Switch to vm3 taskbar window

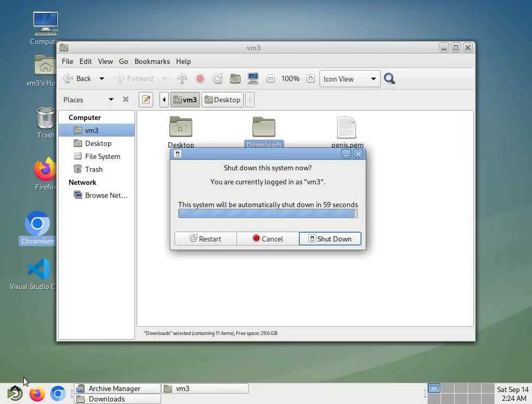click(205, 388)
